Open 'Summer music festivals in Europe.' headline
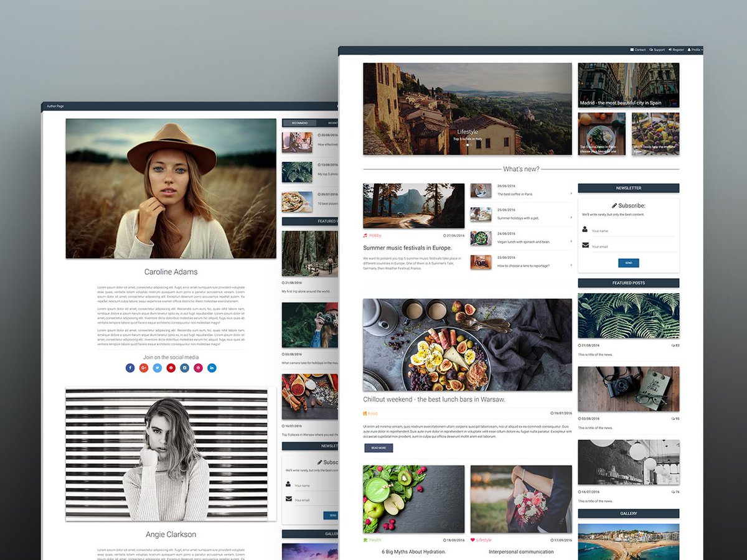Viewport: 747px width, 560px height. coord(407,248)
